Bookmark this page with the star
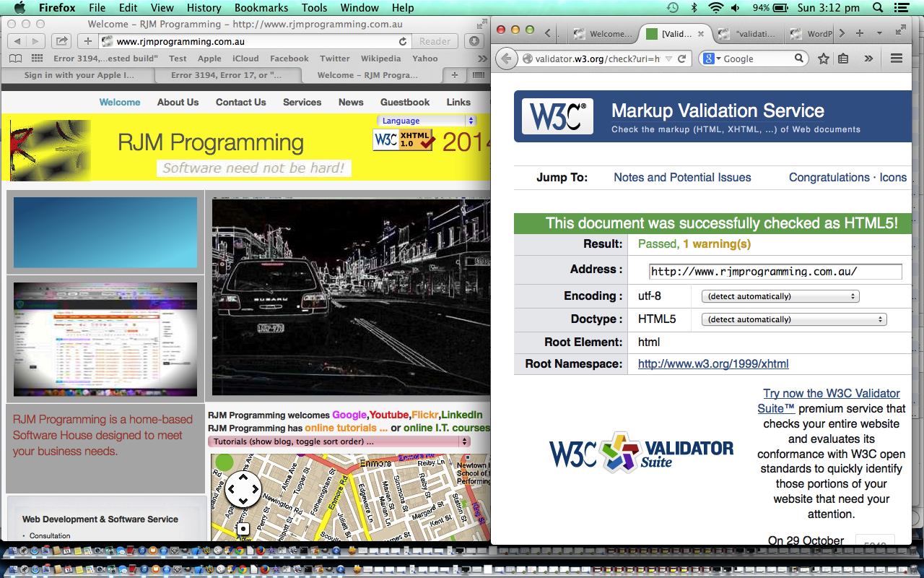Screen dimensions: 924x578 click(x=824, y=59)
